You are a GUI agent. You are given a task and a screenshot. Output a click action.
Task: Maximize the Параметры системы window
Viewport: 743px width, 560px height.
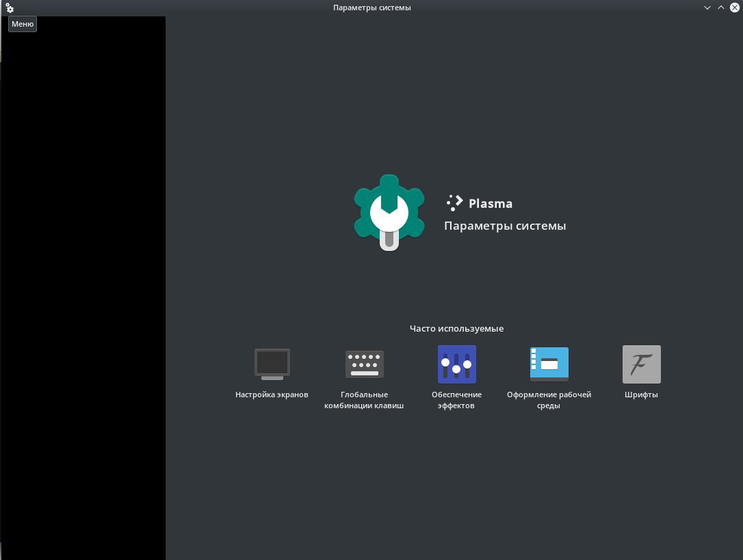point(720,8)
